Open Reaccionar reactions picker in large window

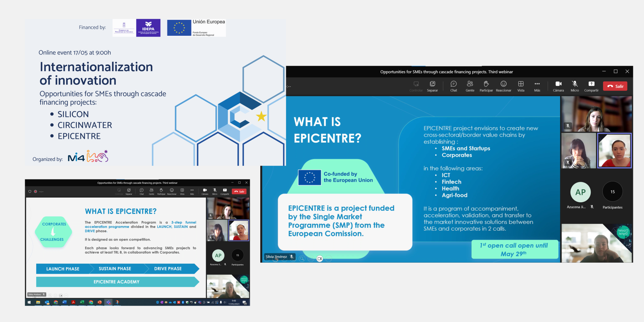click(503, 86)
